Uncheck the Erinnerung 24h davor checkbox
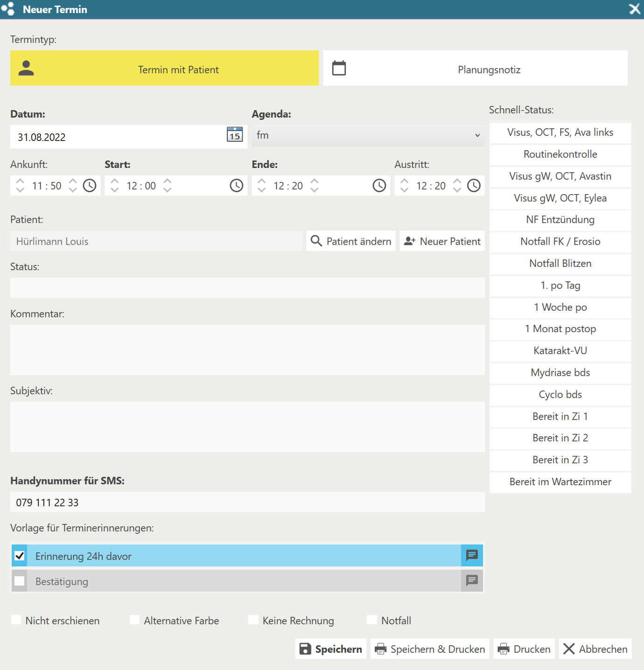Image resolution: width=644 pixels, height=670 pixels. (x=20, y=556)
